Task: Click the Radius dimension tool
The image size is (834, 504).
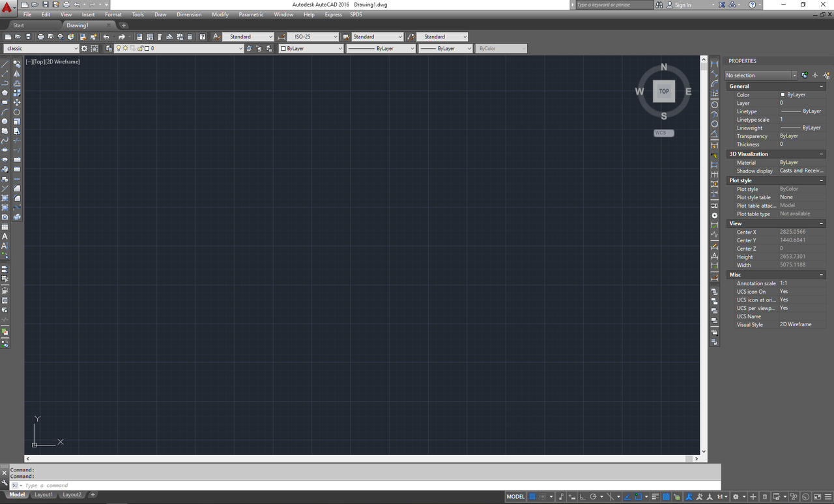Action: tap(715, 104)
